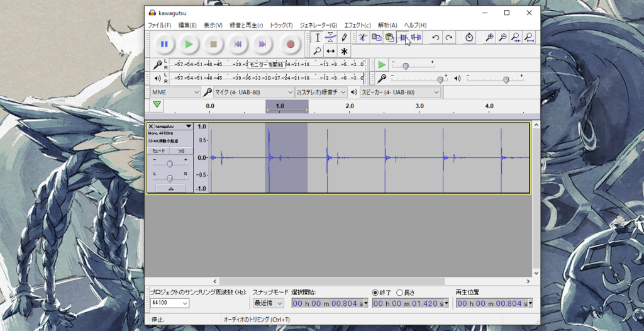644x331 pixels.
Task: Close the kawagutsu track with X
Action: tap(151, 126)
